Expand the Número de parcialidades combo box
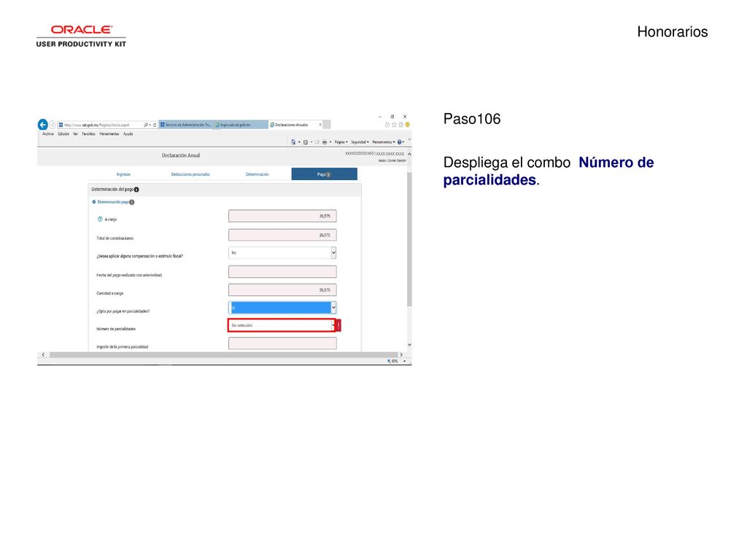The height and width of the screenshot is (560, 747). point(282,325)
